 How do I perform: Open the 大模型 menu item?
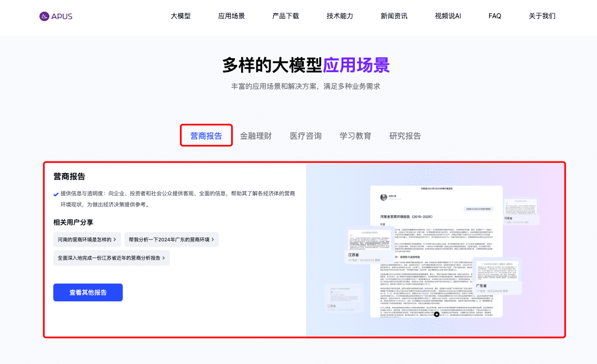pyautogui.click(x=181, y=16)
